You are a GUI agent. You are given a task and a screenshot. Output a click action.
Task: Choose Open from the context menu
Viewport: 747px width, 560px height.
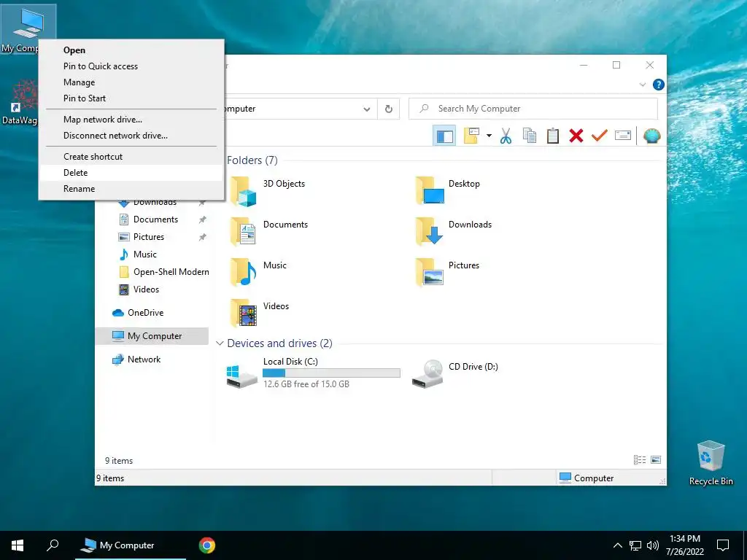click(131, 50)
